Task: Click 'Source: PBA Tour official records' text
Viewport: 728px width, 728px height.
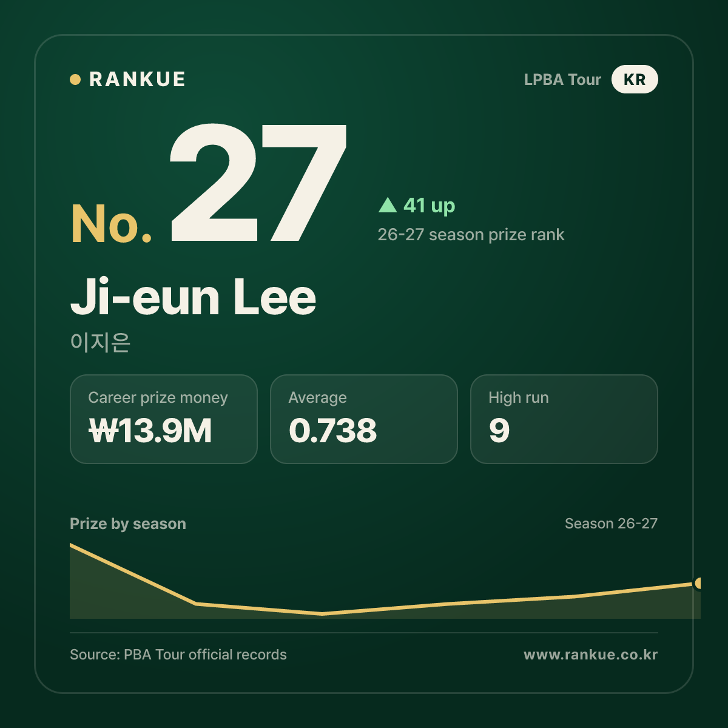Action: coord(178,655)
